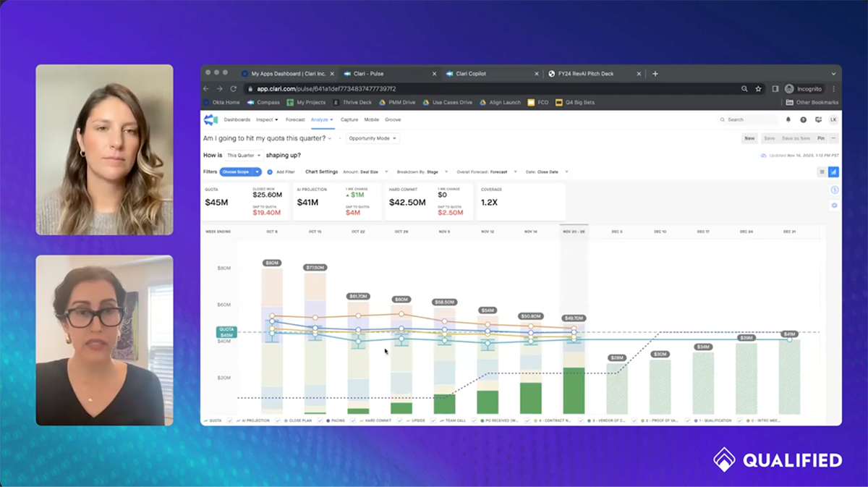The image size is (868, 487).
Task: Click the dollar sign icon on right sidebar
Action: (835, 190)
